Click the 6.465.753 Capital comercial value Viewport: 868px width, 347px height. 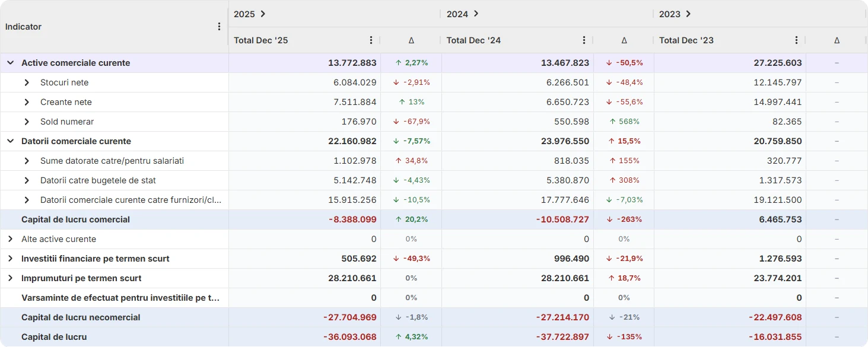point(780,219)
